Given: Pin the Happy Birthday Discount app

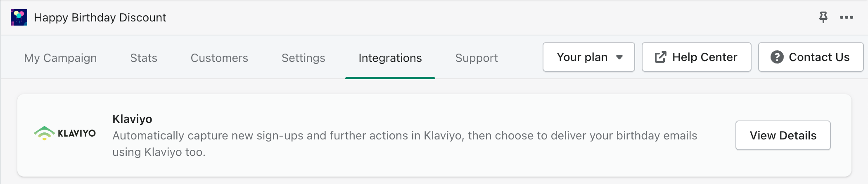Looking at the screenshot, I should 823,17.
